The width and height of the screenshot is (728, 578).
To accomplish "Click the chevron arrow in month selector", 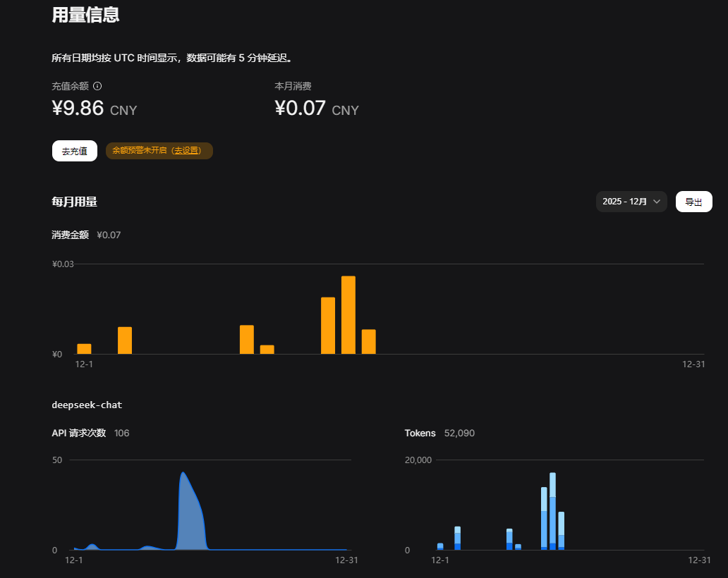I will coord(657,202).
